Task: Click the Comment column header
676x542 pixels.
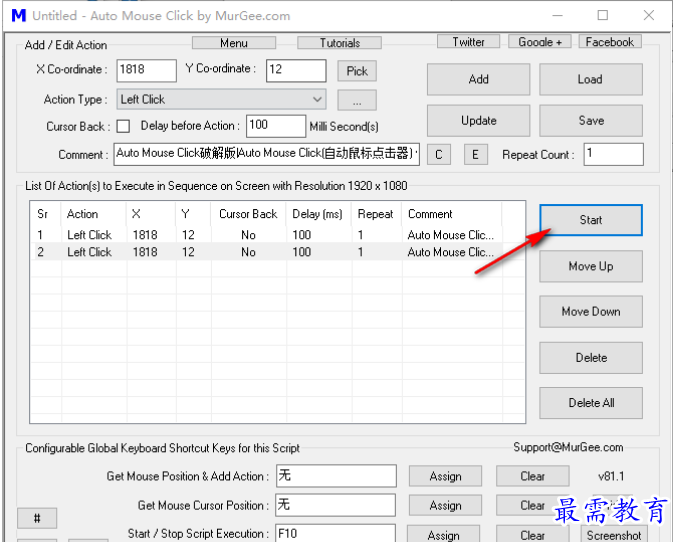Action: 452,214
